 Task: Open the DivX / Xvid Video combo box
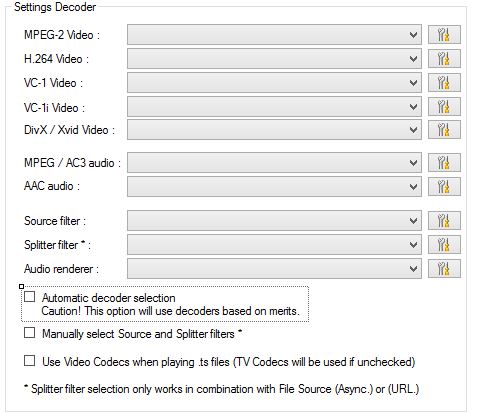(274, 129)
